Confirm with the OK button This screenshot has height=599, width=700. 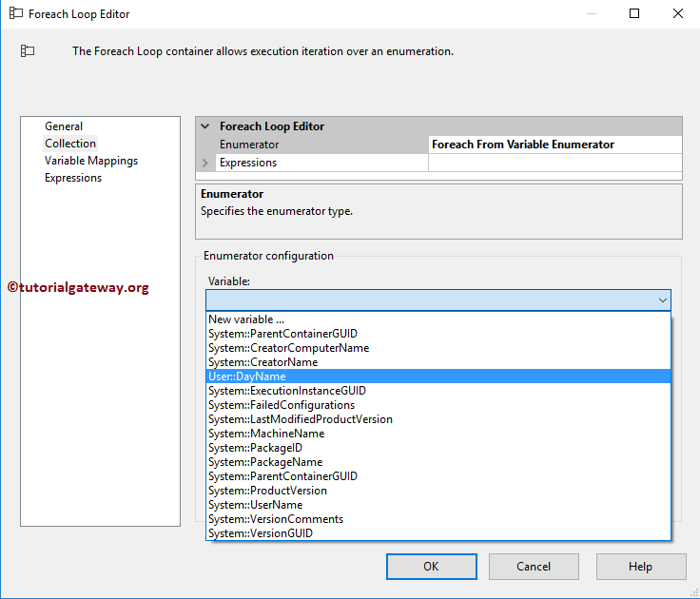tap(431, 567)
